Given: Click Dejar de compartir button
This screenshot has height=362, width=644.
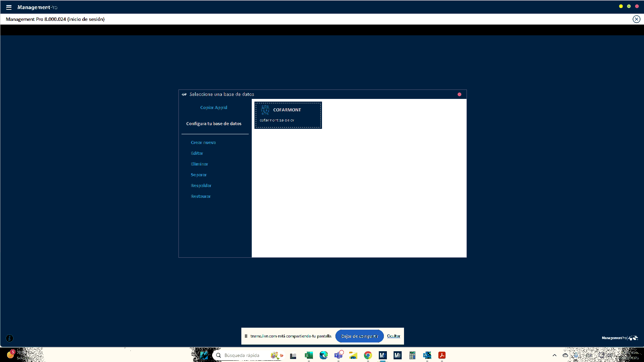Looking at the screenshot, I should click(x=359, y=336).
